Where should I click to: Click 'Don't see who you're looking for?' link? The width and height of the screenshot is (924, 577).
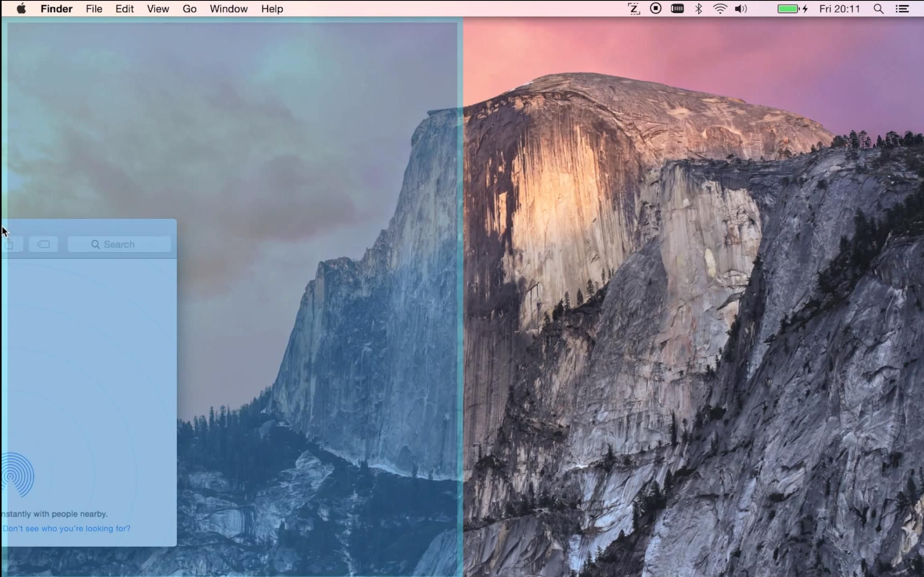pos(66,529)
